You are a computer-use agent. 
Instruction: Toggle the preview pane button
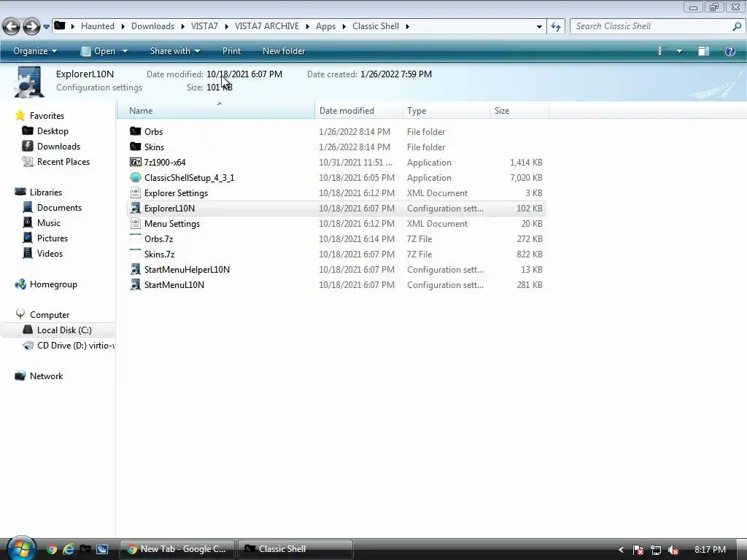pos(704,51)
